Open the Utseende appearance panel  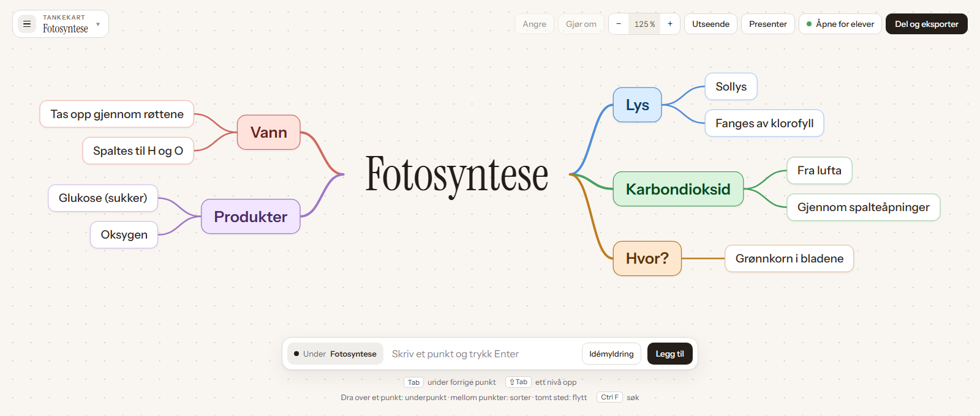coord(710,24)
